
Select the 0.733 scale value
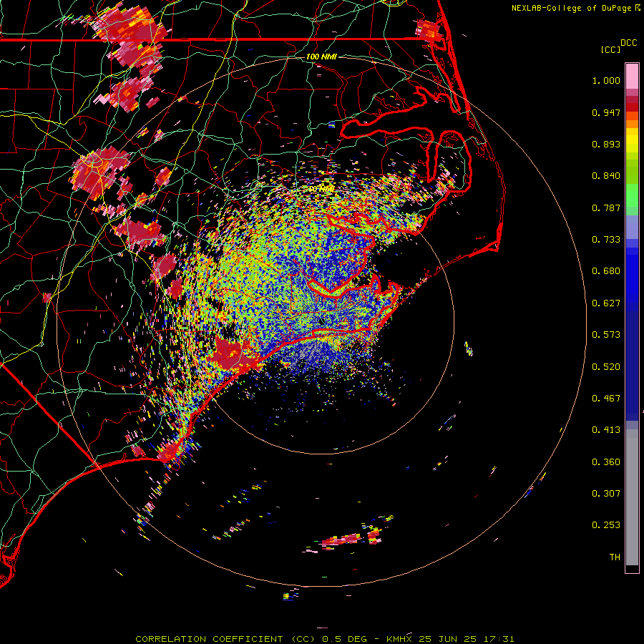click(606, 240)
